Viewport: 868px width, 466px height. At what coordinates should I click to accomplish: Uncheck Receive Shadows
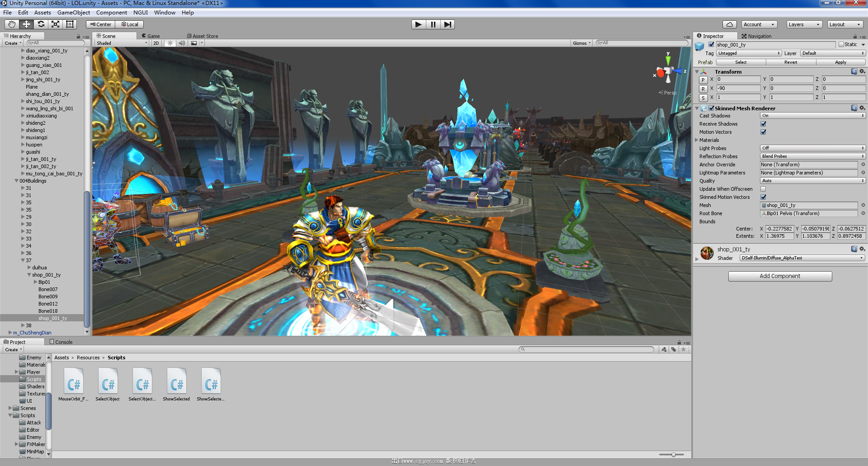pyautogui.click(x=763, y=124)
